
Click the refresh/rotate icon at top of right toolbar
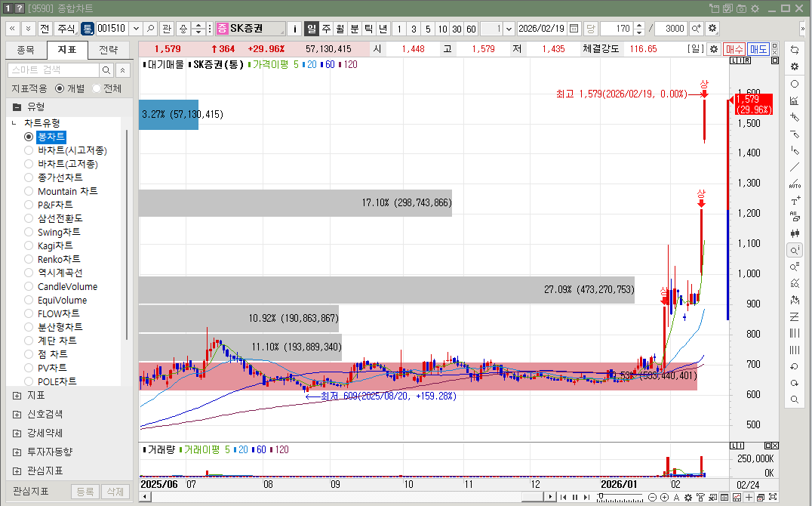point(795,50)
